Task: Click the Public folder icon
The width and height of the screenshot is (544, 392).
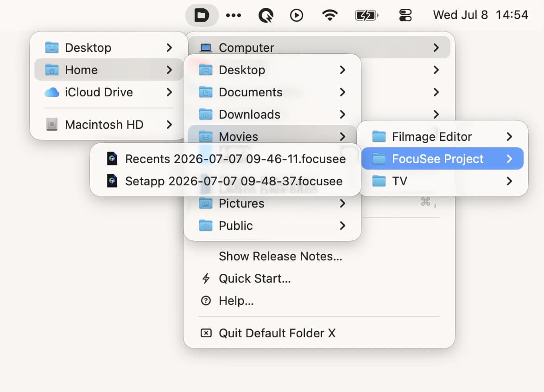Action: [205, 226]
